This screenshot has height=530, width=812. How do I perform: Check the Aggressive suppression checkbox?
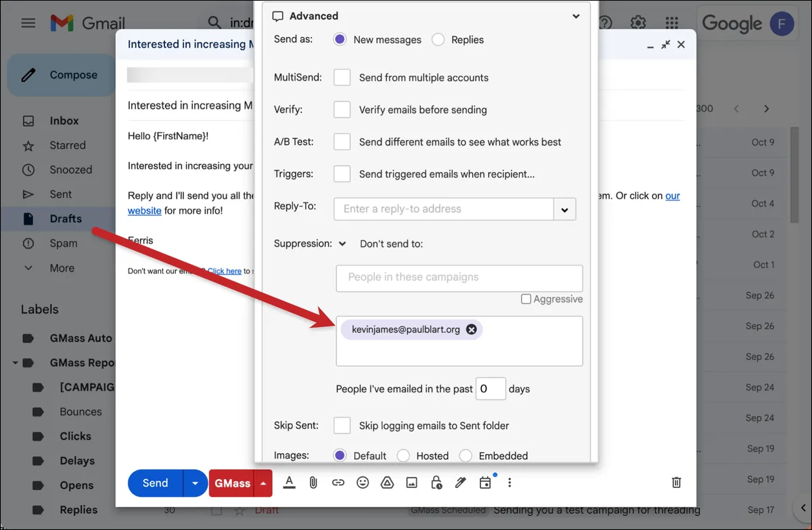526,299
